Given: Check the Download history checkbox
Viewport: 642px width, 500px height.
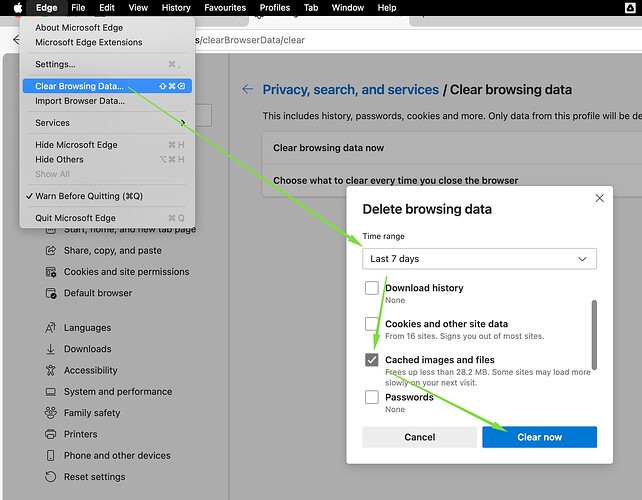Looking at the screenshot, I should [x=372, y=288].
